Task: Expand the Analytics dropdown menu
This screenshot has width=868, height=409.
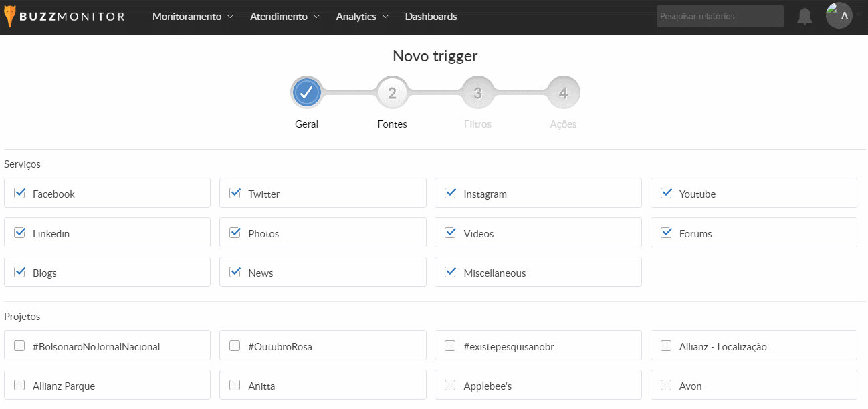Action: click(x=362, y=17)
